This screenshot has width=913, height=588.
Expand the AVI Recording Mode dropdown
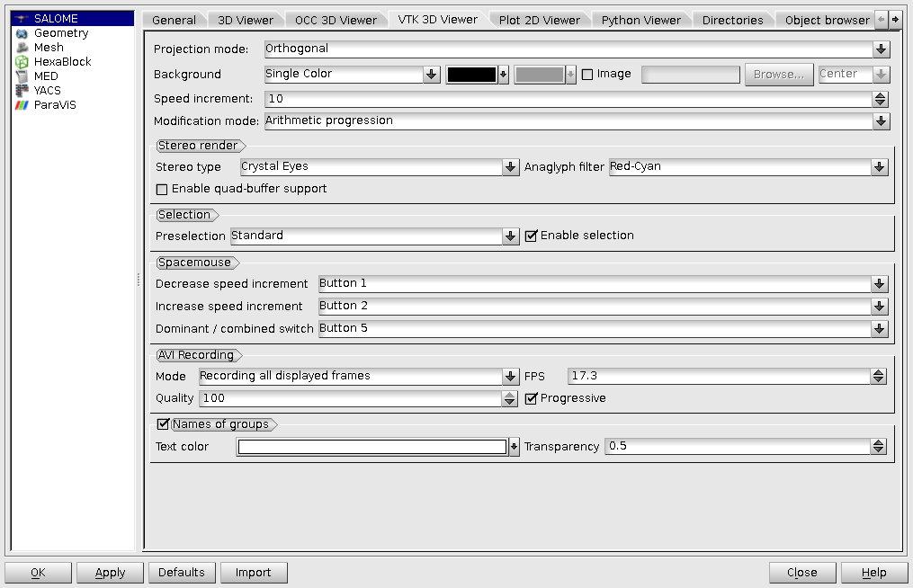tap(511, 376)
